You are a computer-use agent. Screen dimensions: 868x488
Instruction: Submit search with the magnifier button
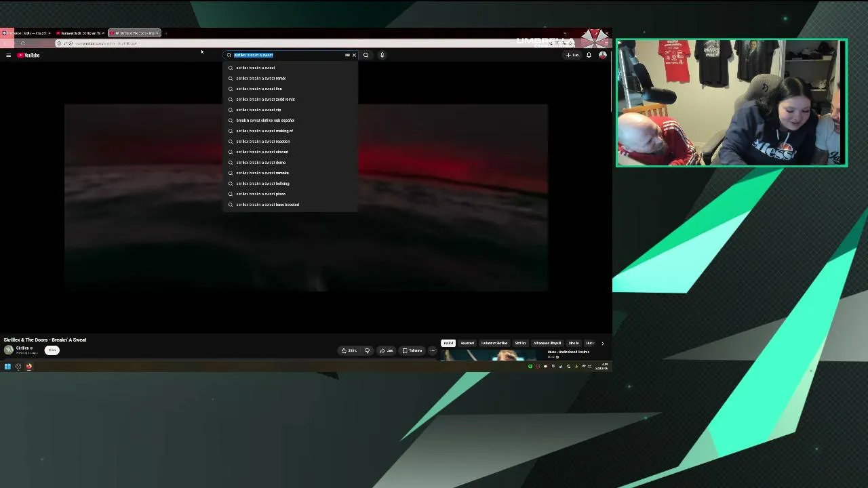click(366, 55)
